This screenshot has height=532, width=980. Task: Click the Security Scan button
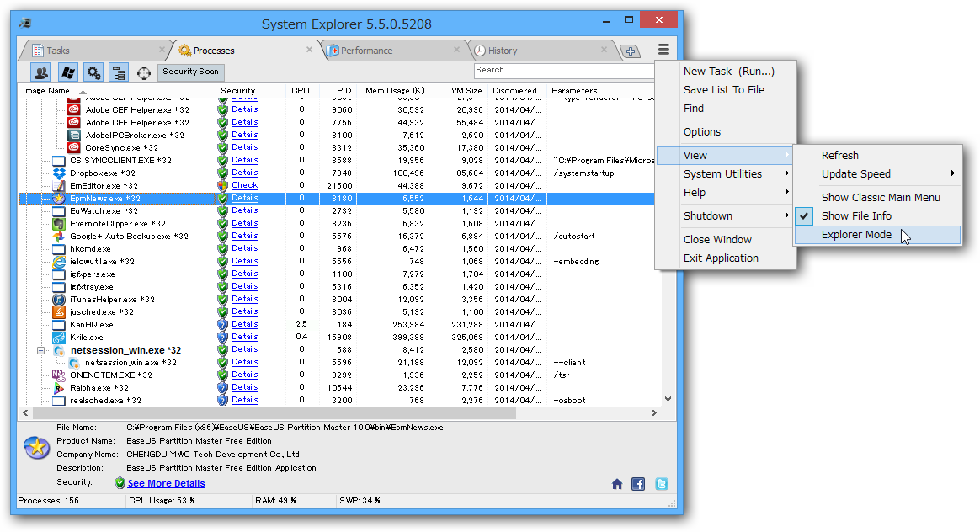coord(190,72)
